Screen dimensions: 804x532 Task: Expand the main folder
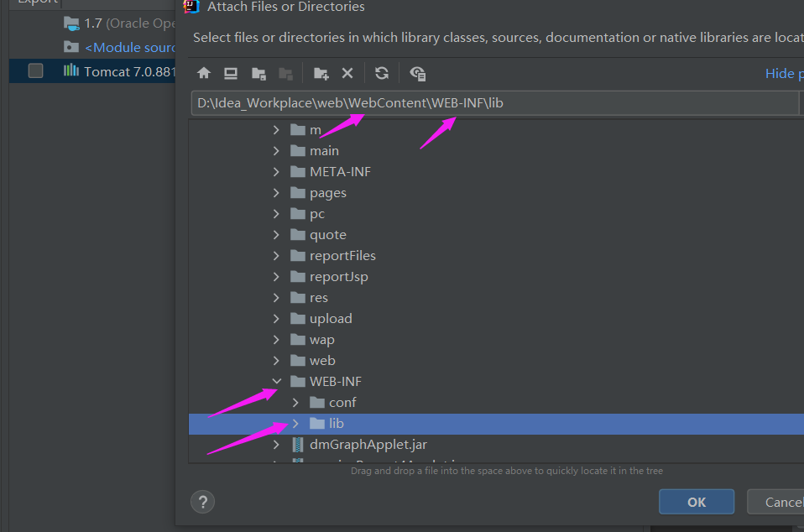276,151
